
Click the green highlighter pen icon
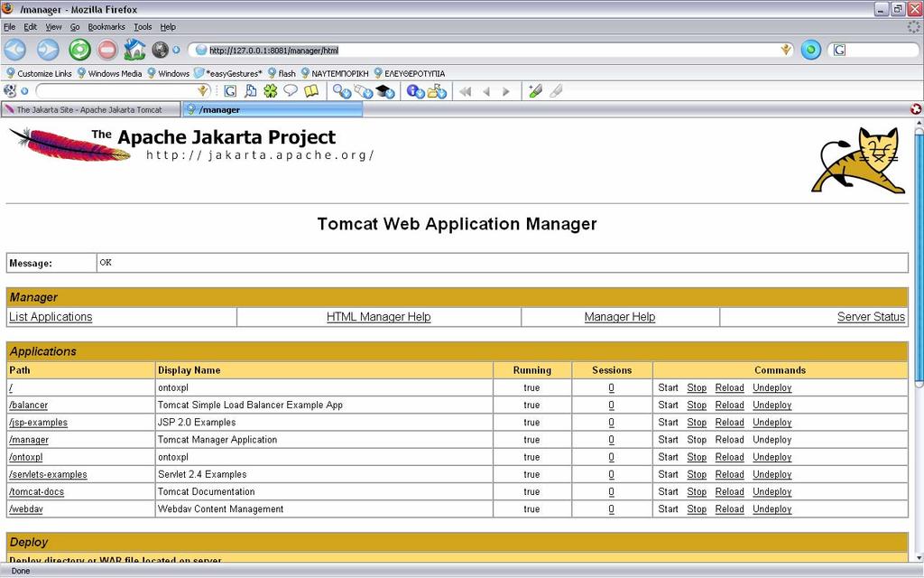535,91
